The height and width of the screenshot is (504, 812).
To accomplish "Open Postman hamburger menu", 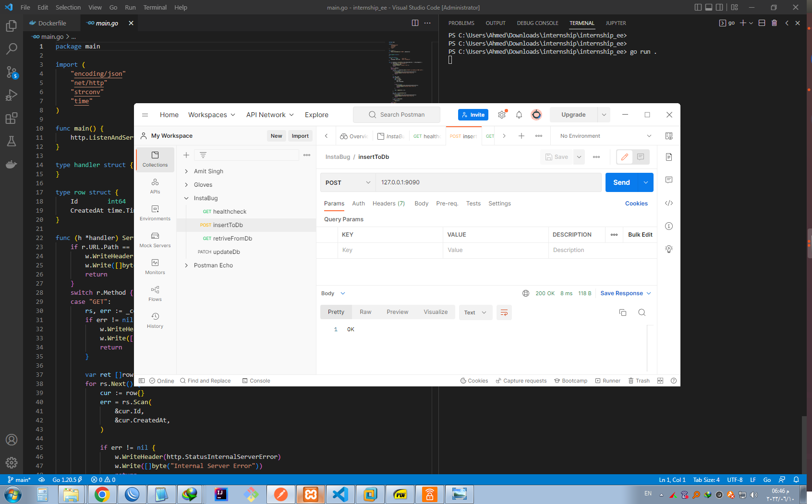I will pyautogui.click(x=145, y=115).
